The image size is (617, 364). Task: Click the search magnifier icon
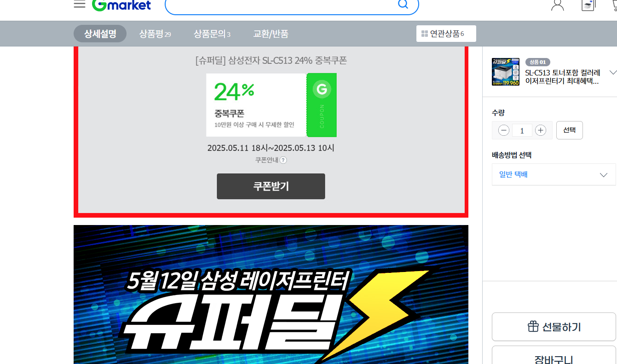coord(403,5)
